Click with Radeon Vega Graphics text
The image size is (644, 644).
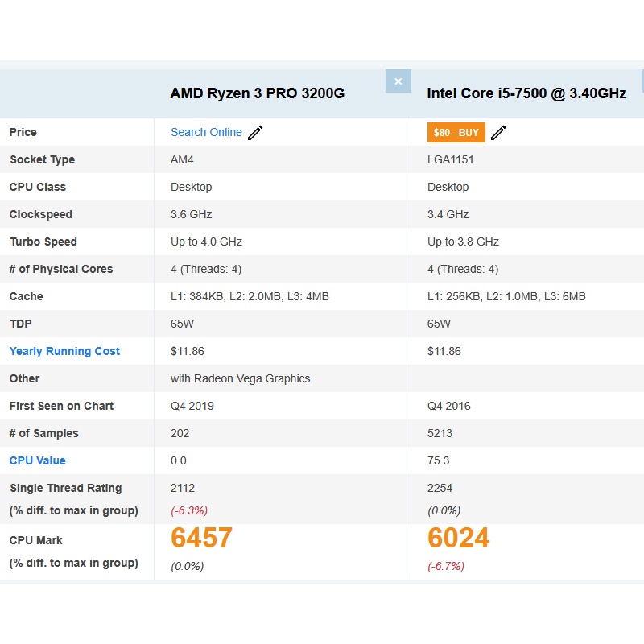(240, 378)
